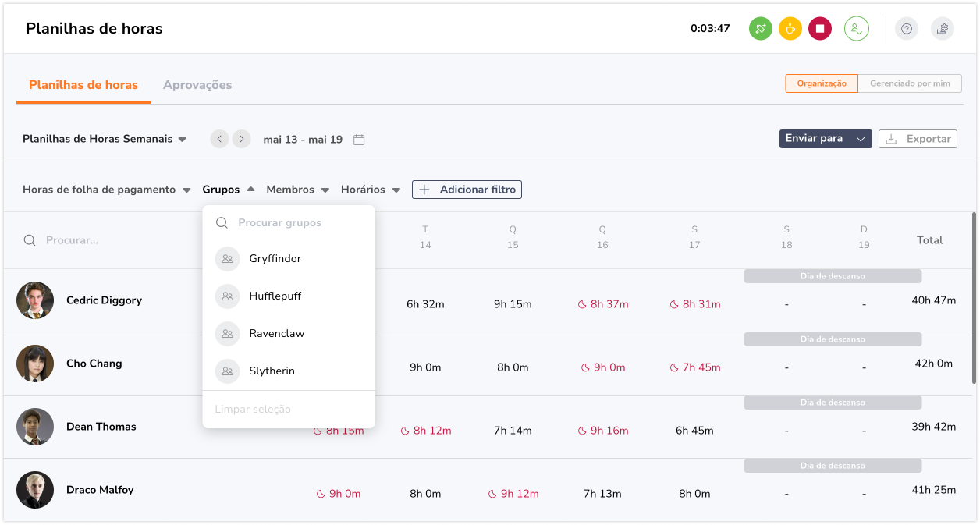Choose Slytherin from the groups list

(x=272, y=371)
